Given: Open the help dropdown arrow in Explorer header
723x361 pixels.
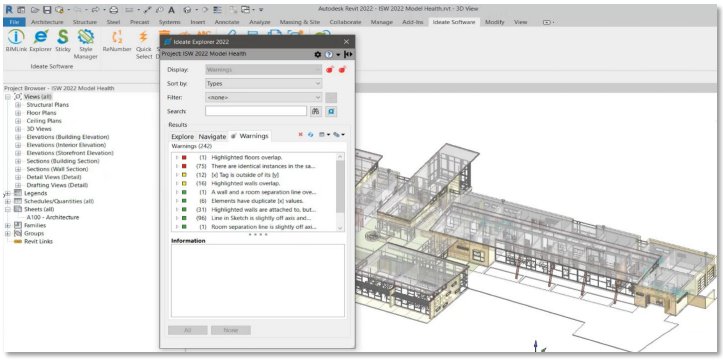Looking at the screenshot, I should [338, 54].
